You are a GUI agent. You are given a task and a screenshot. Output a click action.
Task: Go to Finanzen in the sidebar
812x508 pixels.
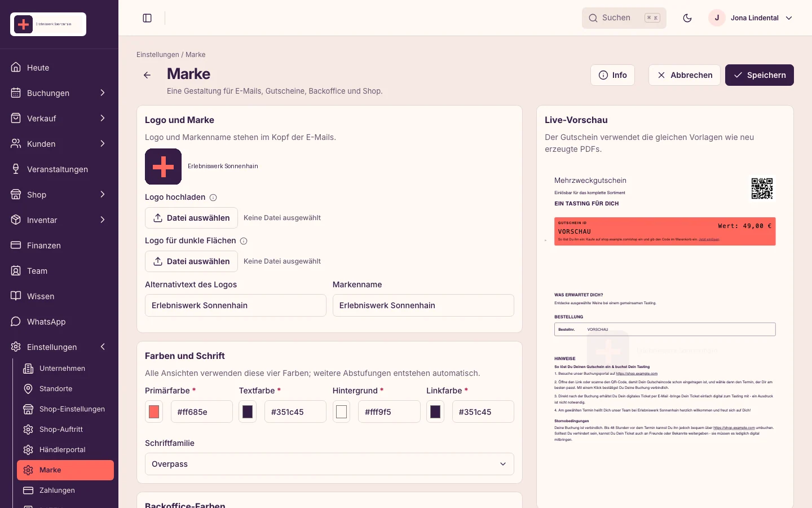[59, 246]
